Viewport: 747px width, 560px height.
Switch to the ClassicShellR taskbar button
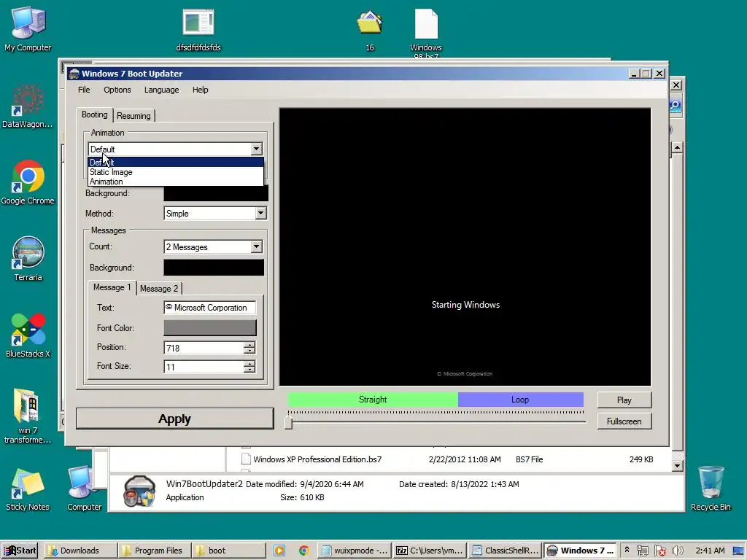coord(506,551)
